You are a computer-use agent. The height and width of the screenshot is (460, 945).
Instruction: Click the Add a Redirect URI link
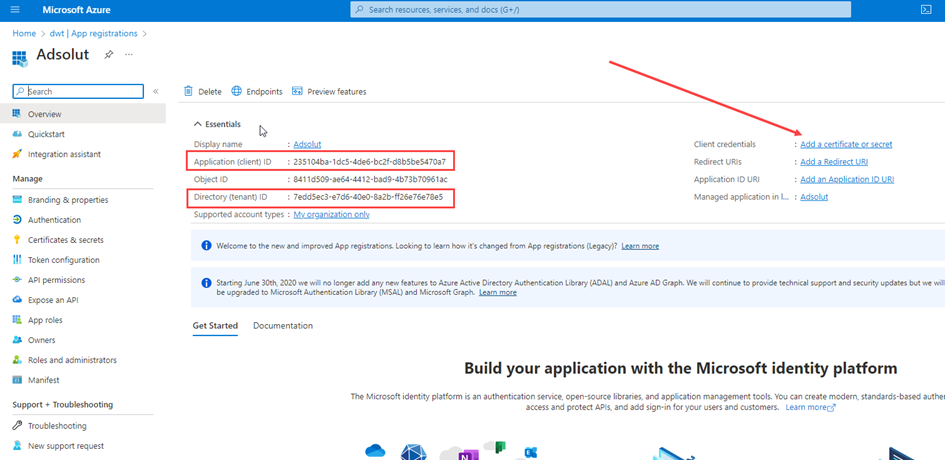pos(833,162)
